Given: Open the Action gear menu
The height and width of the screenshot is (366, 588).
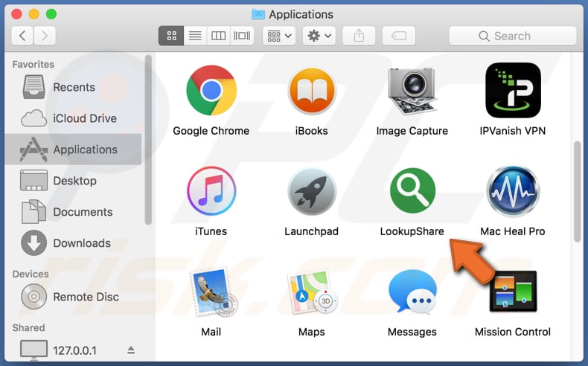Looking at the screenshot, I should [x=319, y=36].
